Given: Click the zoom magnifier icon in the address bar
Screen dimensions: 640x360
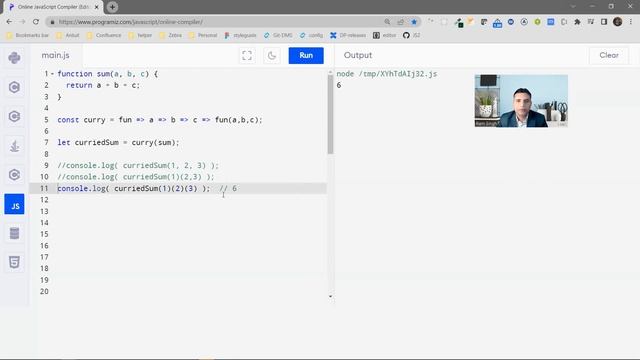Looking at the screenshot, I should [x=387, y=22].
